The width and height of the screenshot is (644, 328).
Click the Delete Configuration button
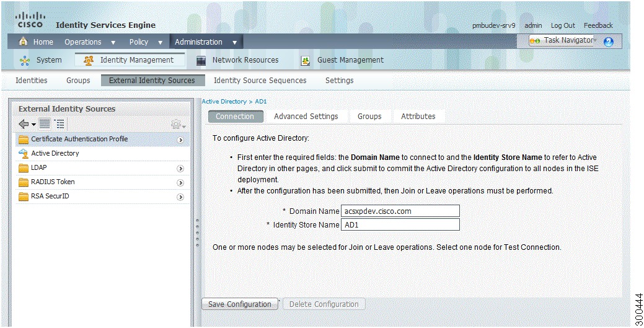[x=324, y=304]
